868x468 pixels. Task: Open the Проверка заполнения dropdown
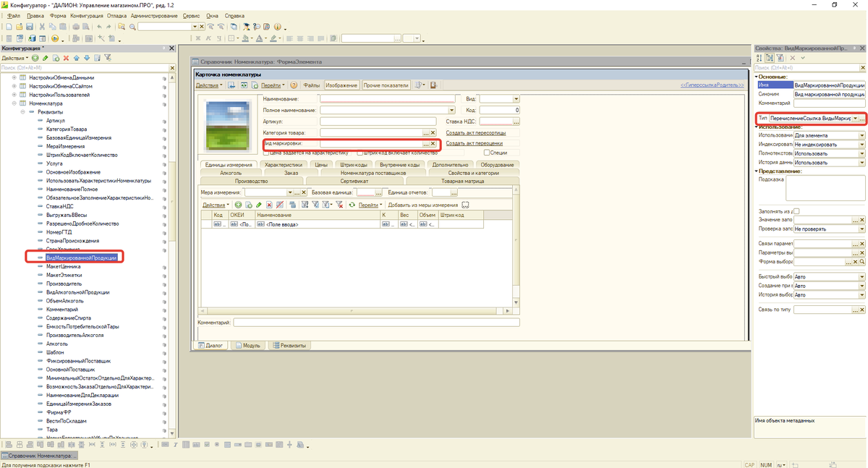861,229
